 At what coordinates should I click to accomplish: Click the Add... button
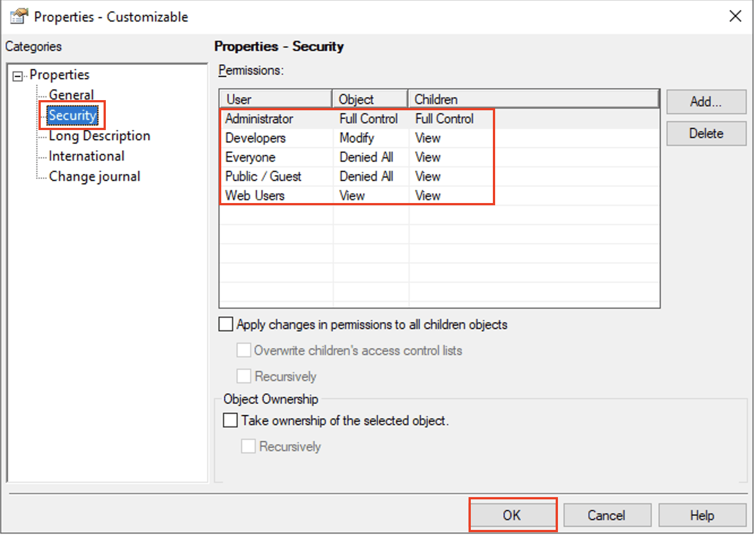(x=706, y=102)
